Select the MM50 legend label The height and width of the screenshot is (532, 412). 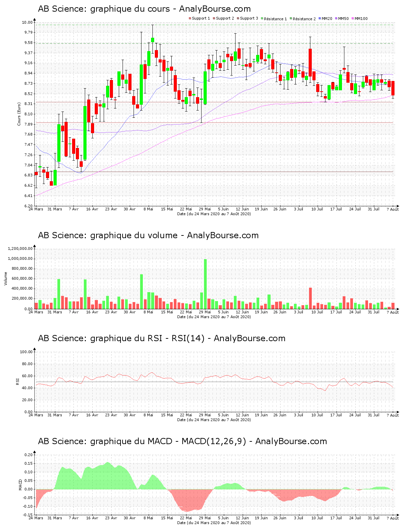click(343, 19)
